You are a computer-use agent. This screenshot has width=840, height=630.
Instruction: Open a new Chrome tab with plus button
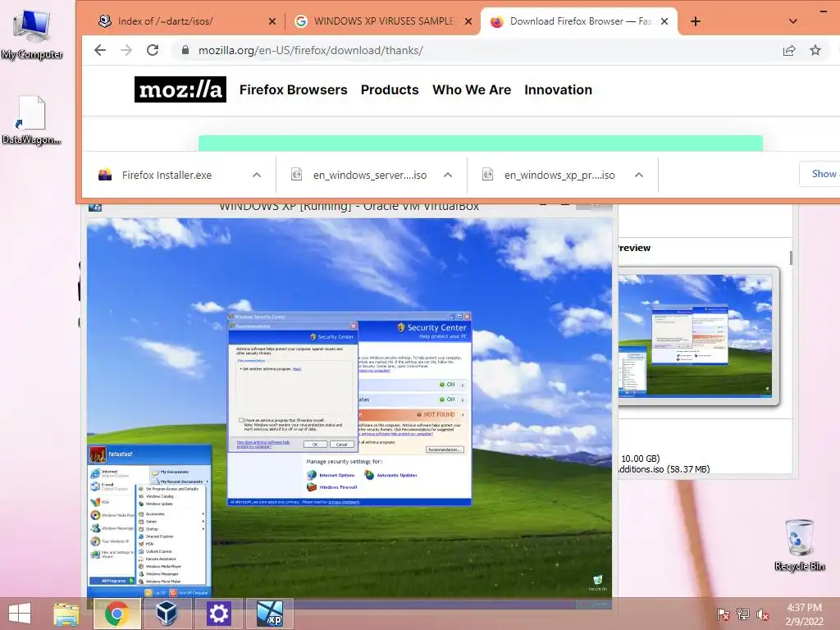[696, 21]
